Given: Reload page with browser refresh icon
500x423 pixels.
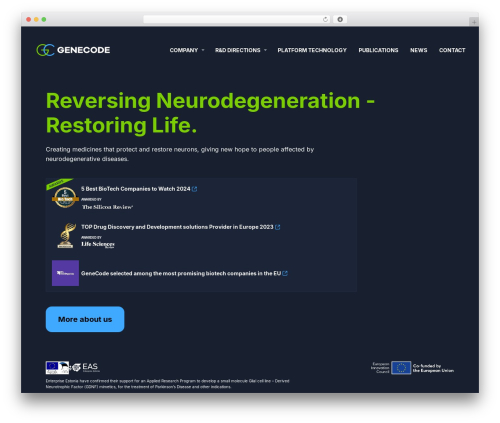Looking at the screenshot, I should [x=325, y=19].
